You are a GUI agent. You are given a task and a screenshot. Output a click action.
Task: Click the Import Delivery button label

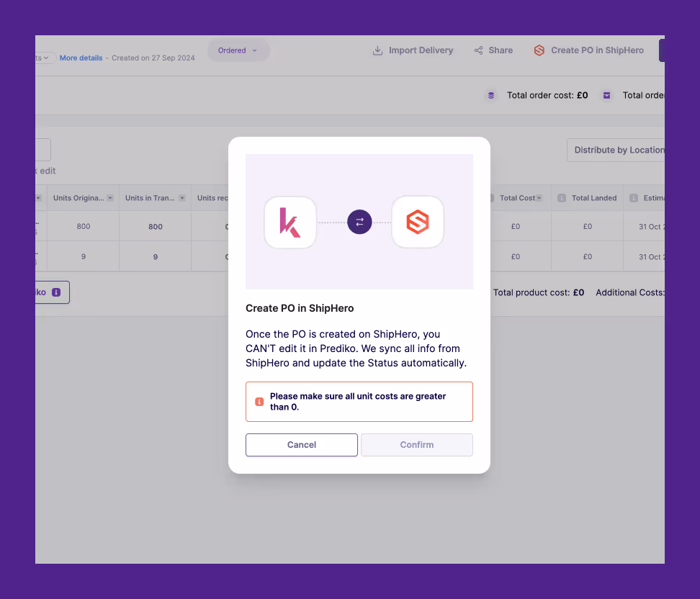pyautogui.click(x=421, y=50)
